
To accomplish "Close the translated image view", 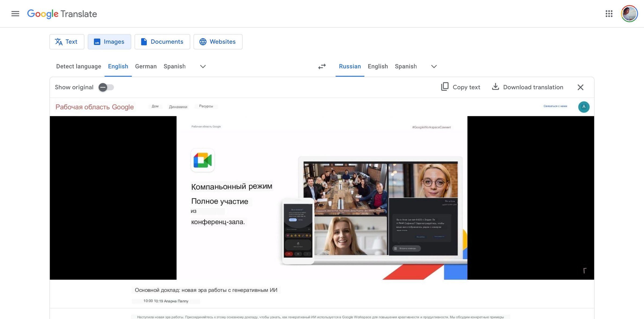I will (x=580, y=87).
